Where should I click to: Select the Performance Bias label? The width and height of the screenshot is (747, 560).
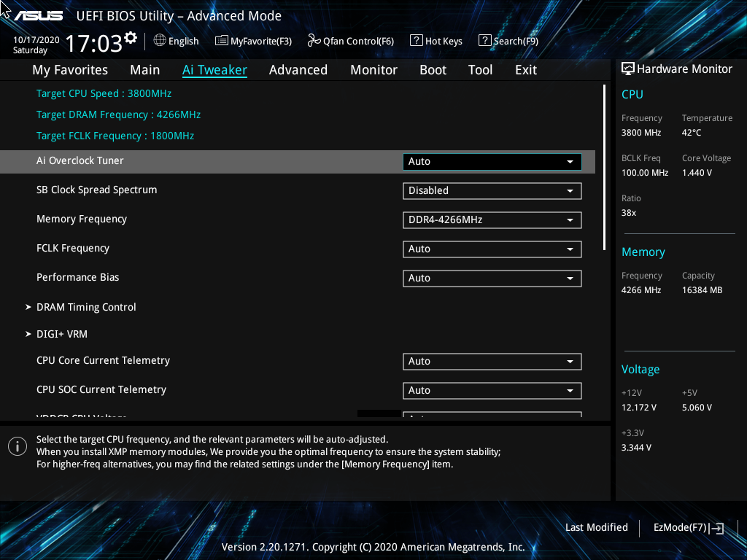click(x=77, y=277)
